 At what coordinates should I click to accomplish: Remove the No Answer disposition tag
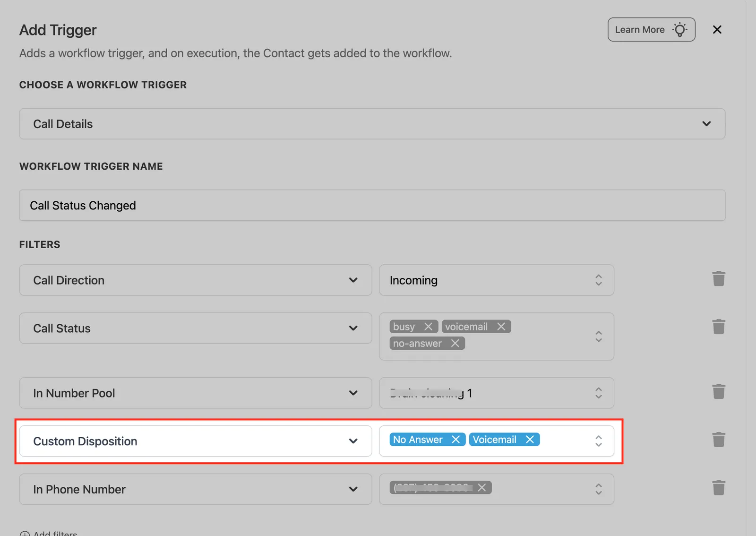pyautogui.click(x=455, y=440)
